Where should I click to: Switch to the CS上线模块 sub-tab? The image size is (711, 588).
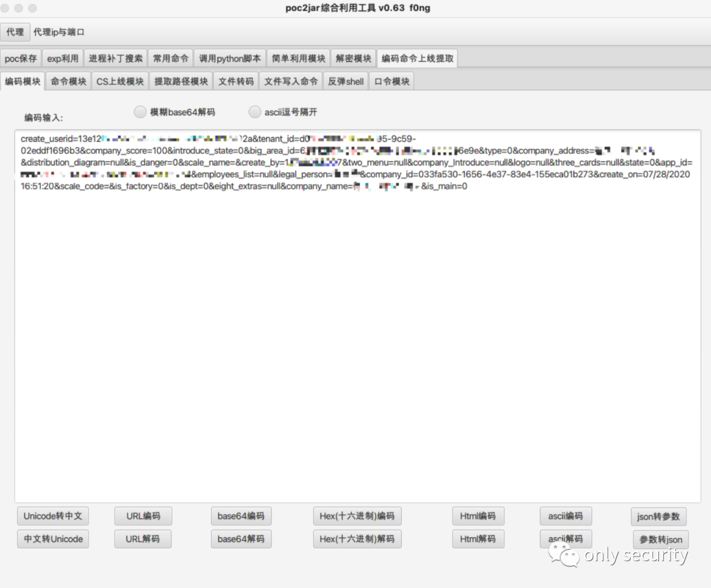pos(120,82)
